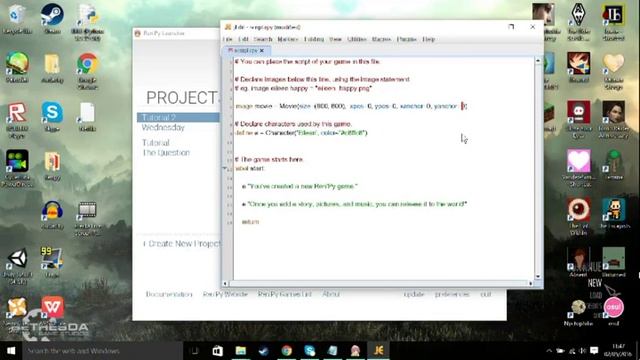Open the File menu in jEdit
This screenshot has height=360, width=640.
tap(228, 39)
